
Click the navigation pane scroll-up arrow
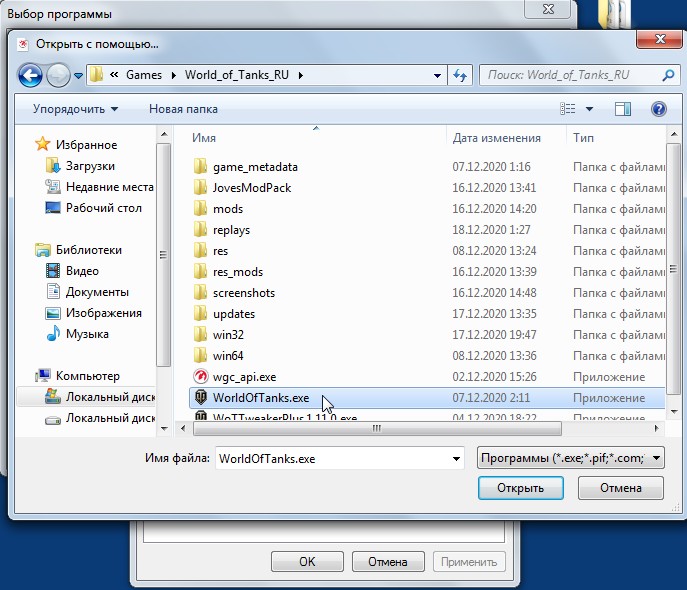(x=164, y=134)
